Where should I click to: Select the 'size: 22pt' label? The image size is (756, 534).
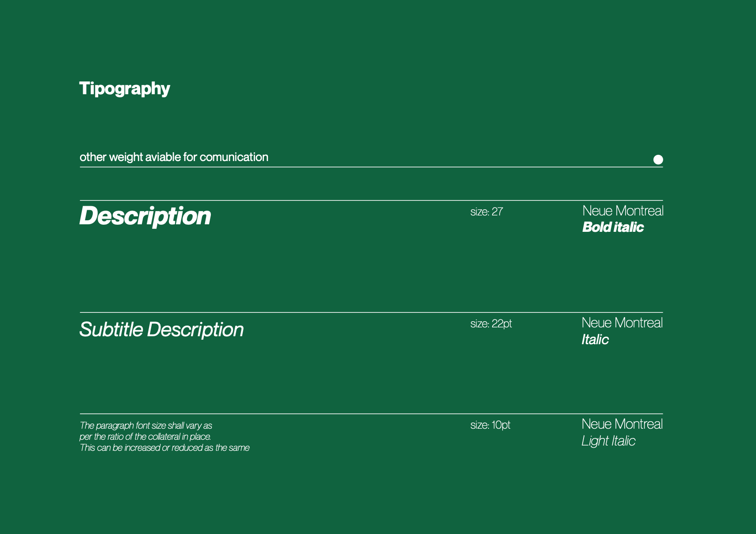click(491, 324)
